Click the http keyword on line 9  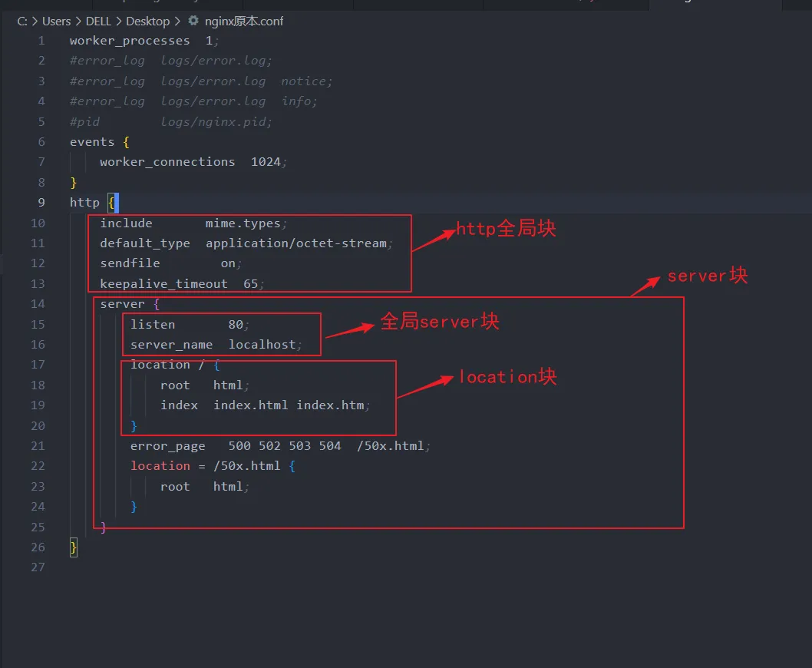pyautogui.click(x=84, y=203)
